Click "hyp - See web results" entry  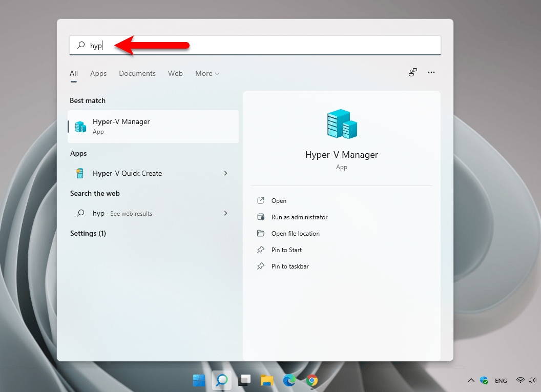click(153, 213)
